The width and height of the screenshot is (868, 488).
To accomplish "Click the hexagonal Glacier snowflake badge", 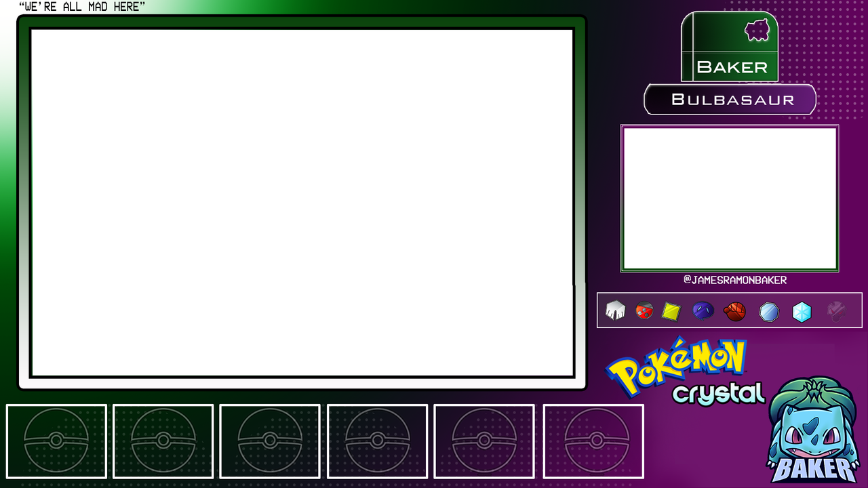I will tap(802, 312).
